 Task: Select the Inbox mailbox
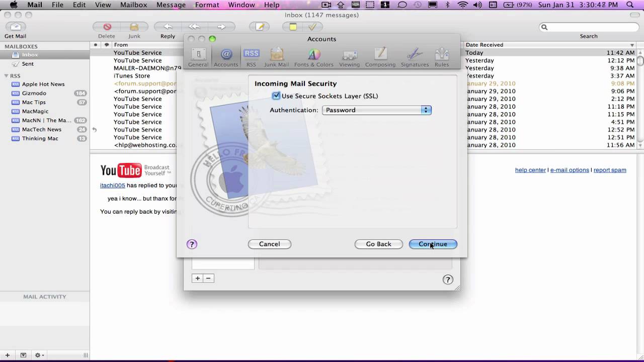click(45, 55)
